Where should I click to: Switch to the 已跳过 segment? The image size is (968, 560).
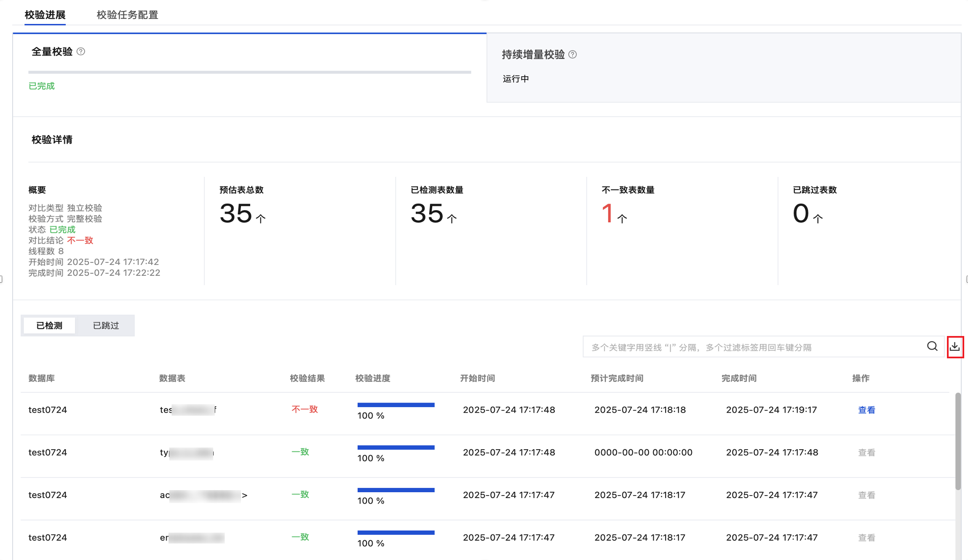pos(106,325)
